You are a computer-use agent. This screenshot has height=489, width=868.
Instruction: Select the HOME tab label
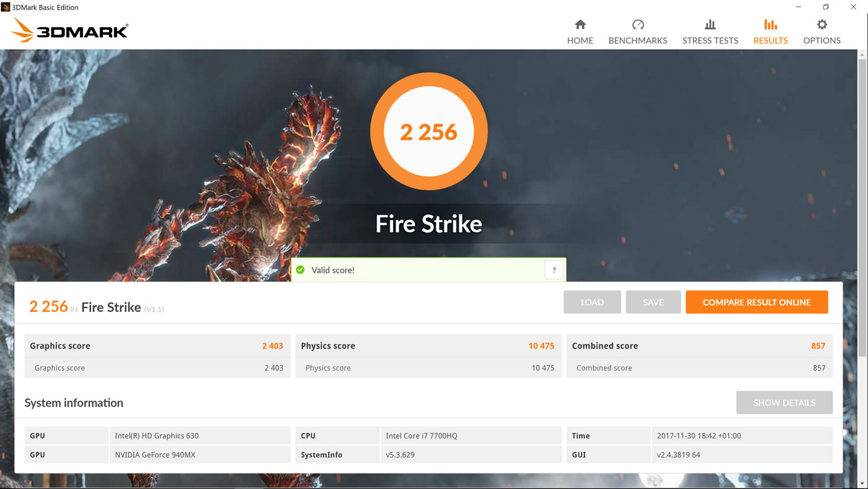click(x=580, y=40)
